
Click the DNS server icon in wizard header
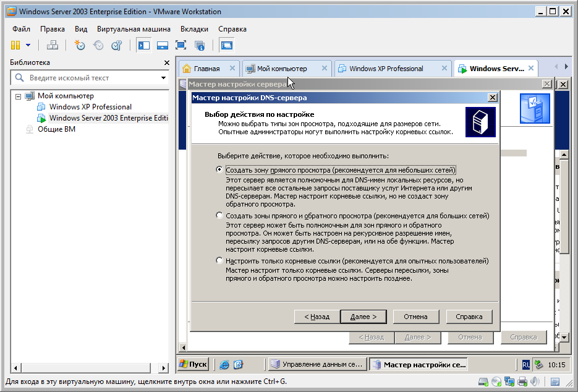pos(480,122)
